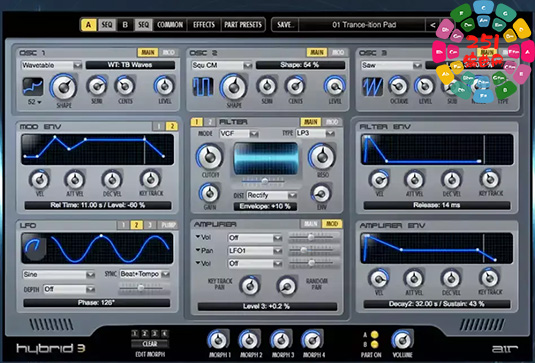Toggle Part B on indicator
The image size is (535, 363).
click(x=375, y=344)
